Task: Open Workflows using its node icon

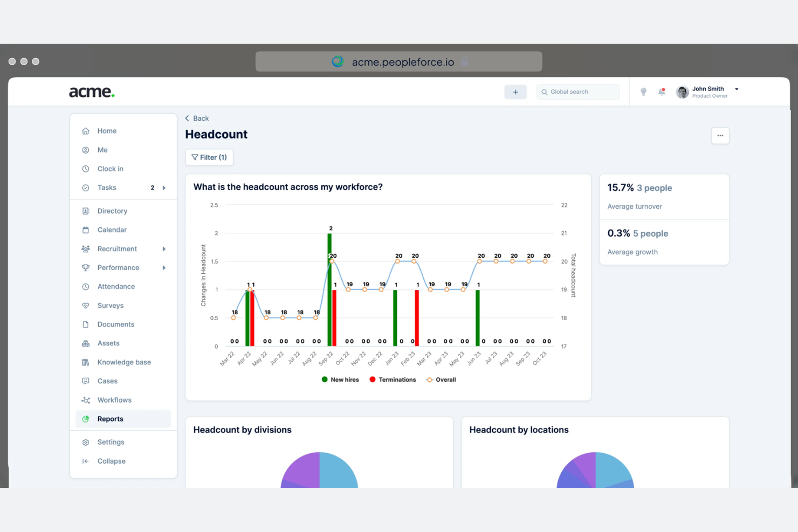Action: (85, 400)
